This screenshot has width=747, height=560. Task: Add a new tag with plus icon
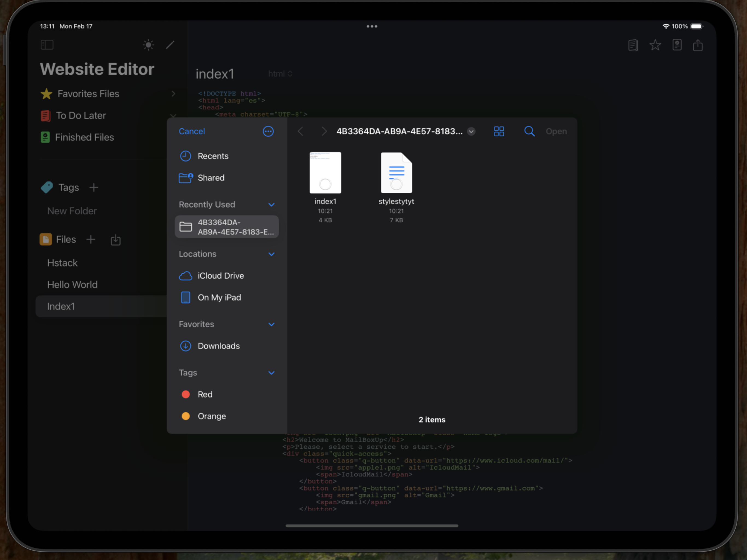(x=94, y=188)
